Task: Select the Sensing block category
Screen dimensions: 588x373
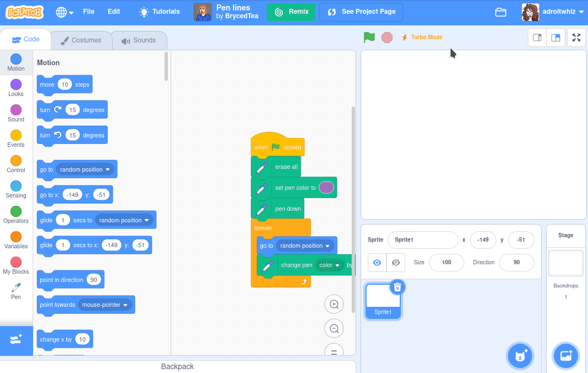Action: coord(16,189)
